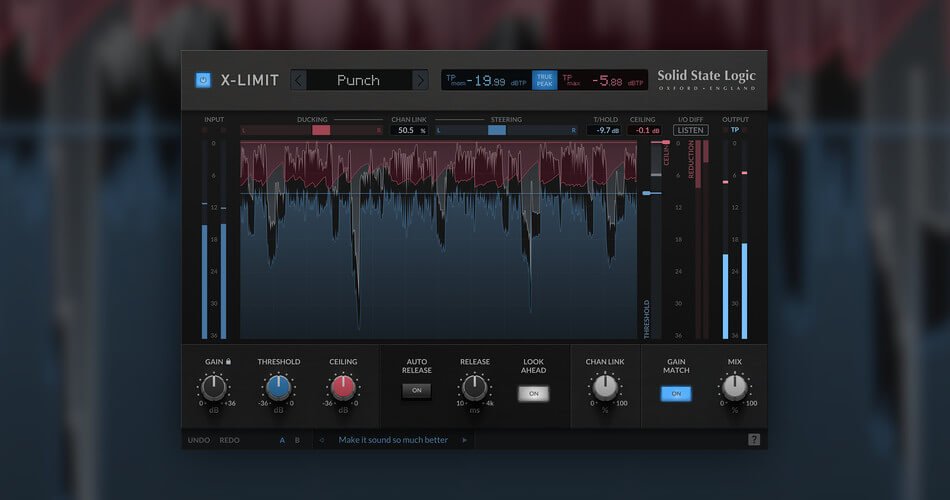950x500 pixels.
Task: Select the A comparison slot
Action: point(282,440)
